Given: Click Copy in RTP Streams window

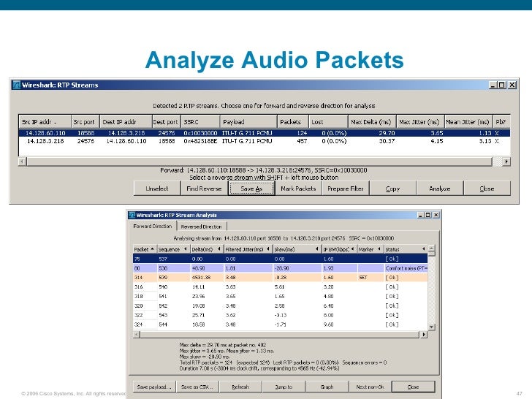Looking at the screenshot, I should tap(392, 189).
